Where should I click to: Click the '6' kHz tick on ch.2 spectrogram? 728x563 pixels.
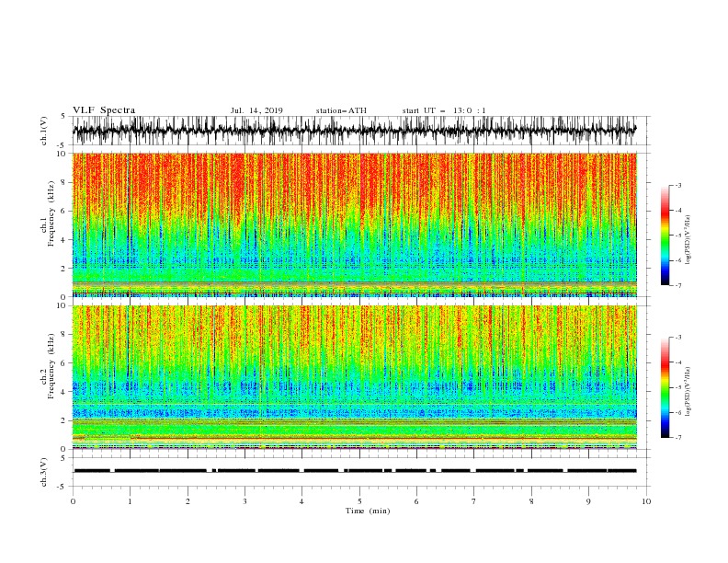[63, 363]
